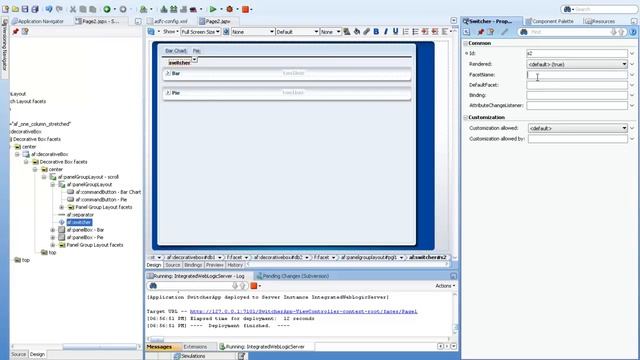640x360 pixels.
Task: Click the New file toolbar icon
Action: click(x=5, y=9)
